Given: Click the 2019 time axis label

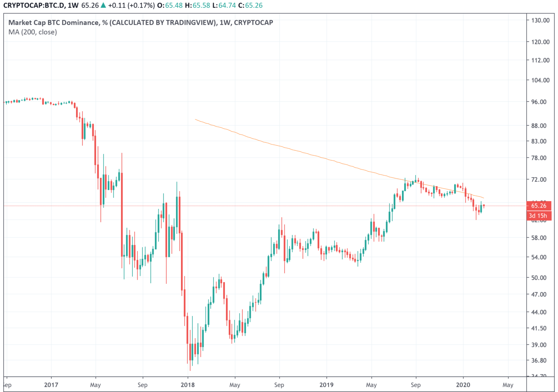Looking at the screenshot, I should pos(326,385).
